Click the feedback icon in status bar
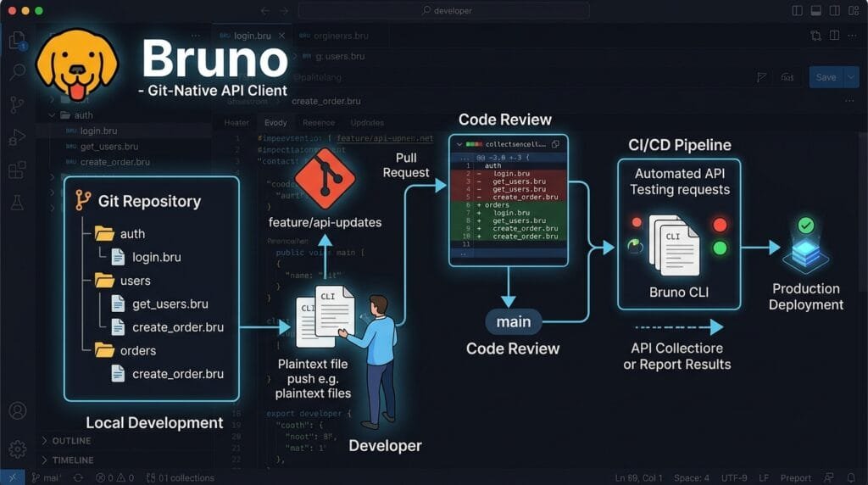The width and height of the screenshot is (868, 485). [x=829, y=477]
